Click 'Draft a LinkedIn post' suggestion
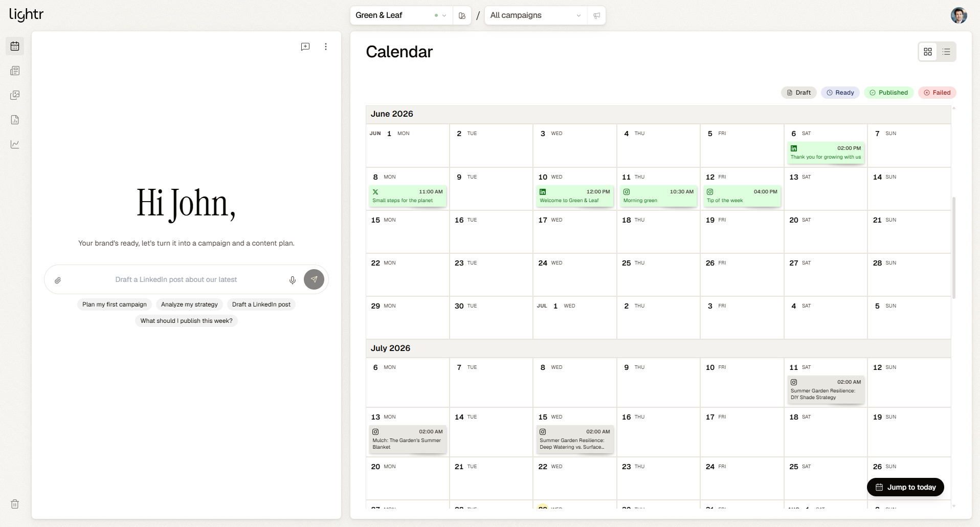 [261, 304]
